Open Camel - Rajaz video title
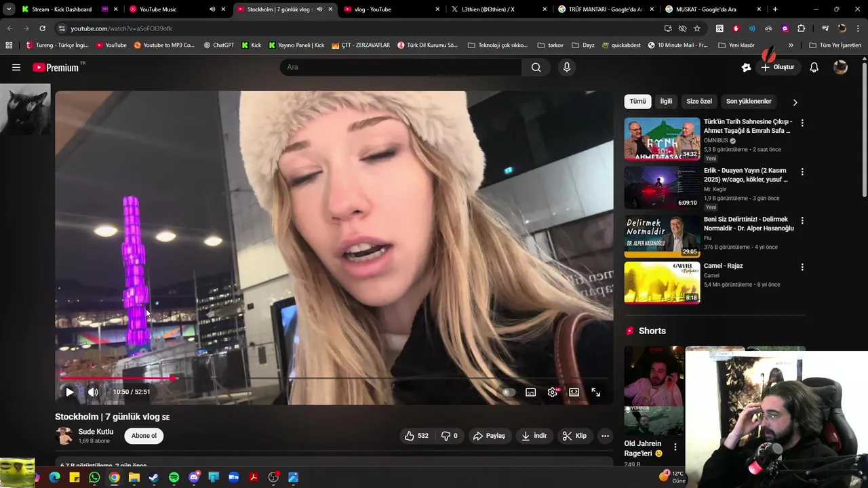The image size is (868, 488). coord(723,266)
